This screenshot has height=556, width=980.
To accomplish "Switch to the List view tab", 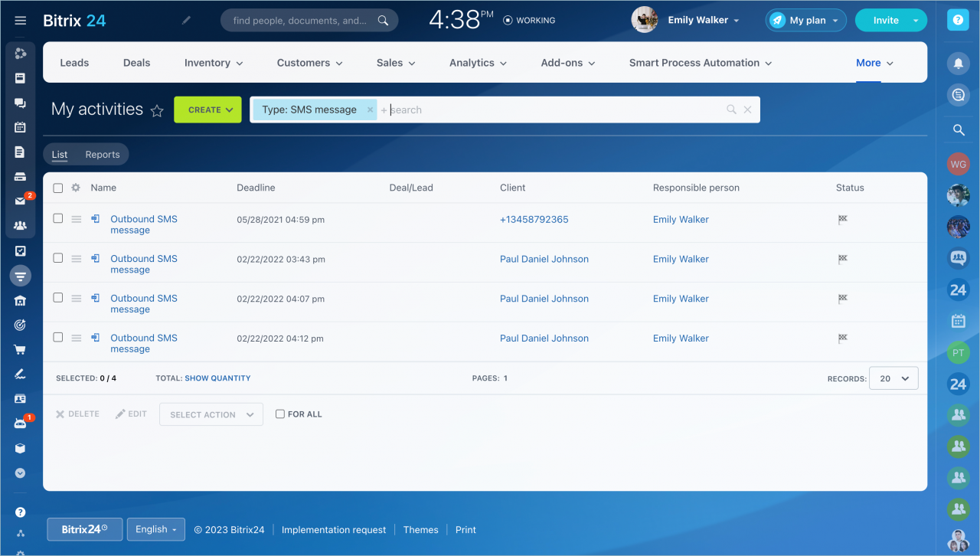I will click(x=60, y=155).
